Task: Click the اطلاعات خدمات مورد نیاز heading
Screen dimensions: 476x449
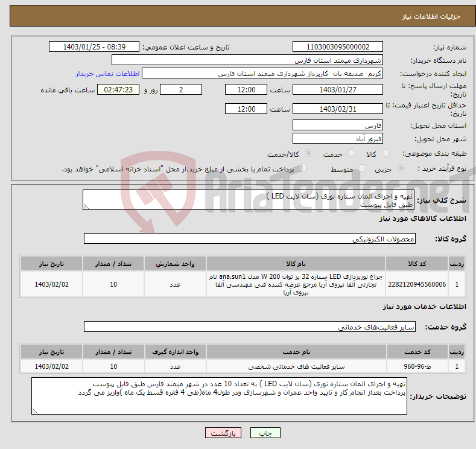Action: point(424,307)
